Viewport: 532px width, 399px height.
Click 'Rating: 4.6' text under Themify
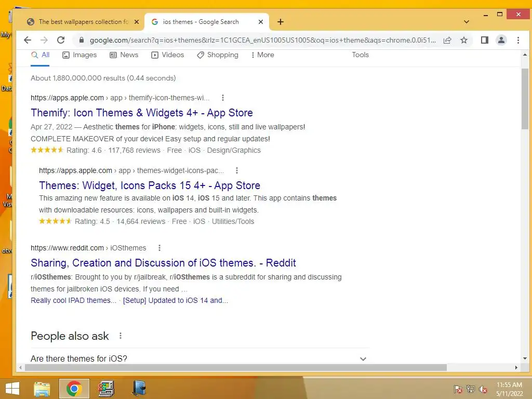pos(84,150)
